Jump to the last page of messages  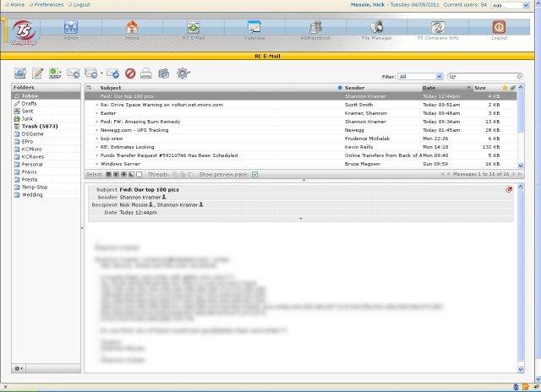519,174
